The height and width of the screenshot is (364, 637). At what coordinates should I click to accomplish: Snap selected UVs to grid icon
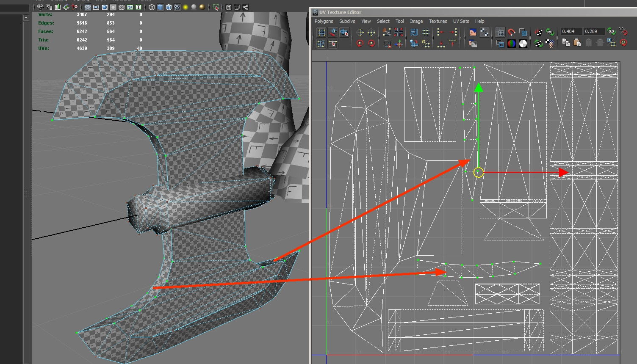426,33
